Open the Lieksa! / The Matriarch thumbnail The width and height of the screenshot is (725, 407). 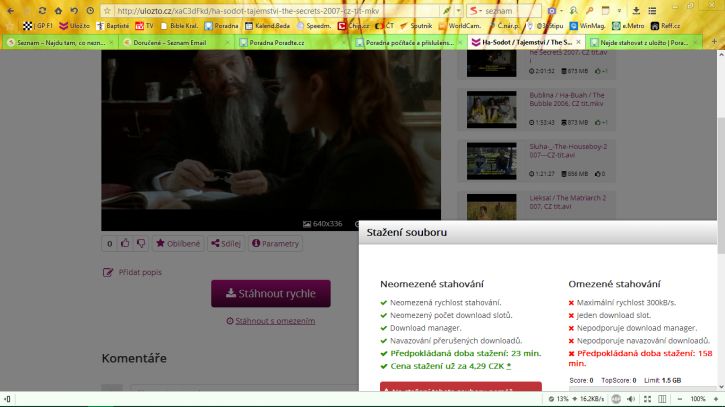click(x=492, y=207)
